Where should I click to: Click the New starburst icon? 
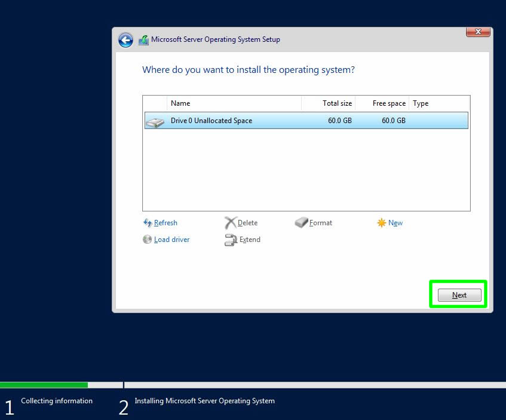click(382, 223)
